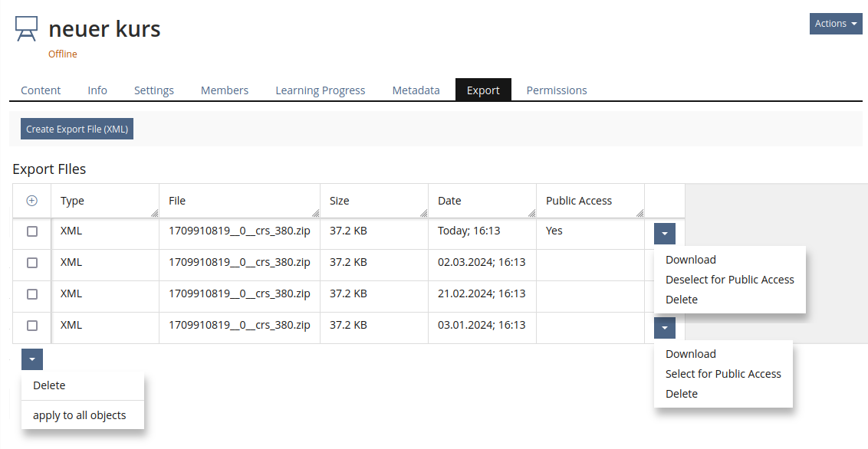Image resolution: width=868 pixels, height=449 pixels.
Task: Switch to the Learning Progress tab
Action: tap(320, 90)
